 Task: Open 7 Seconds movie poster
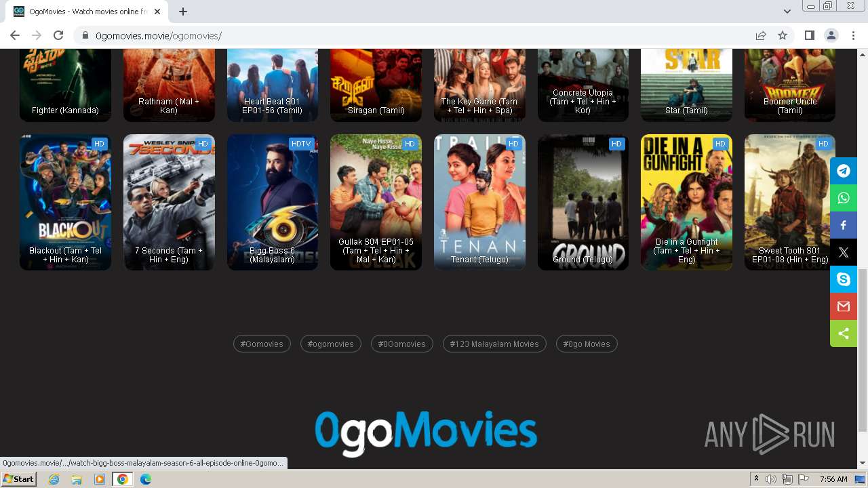click(x=169, y=202)
